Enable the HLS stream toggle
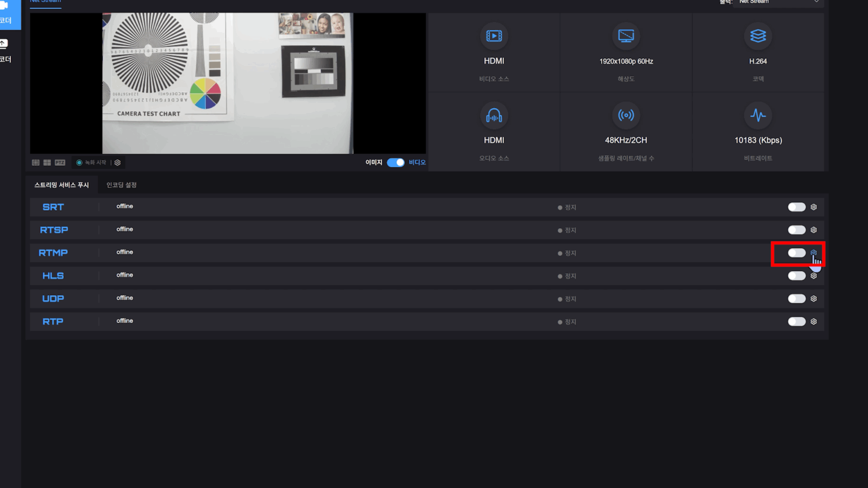868x488 pixels. [x=797, y=276]
